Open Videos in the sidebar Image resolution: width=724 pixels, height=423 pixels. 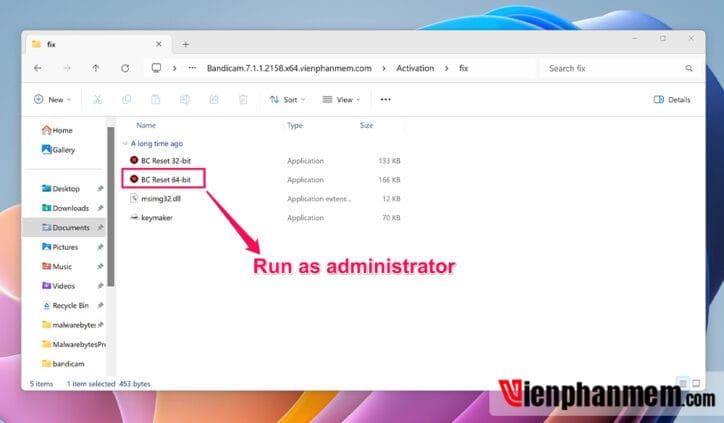pyautogui.click(x=58, y=285)
